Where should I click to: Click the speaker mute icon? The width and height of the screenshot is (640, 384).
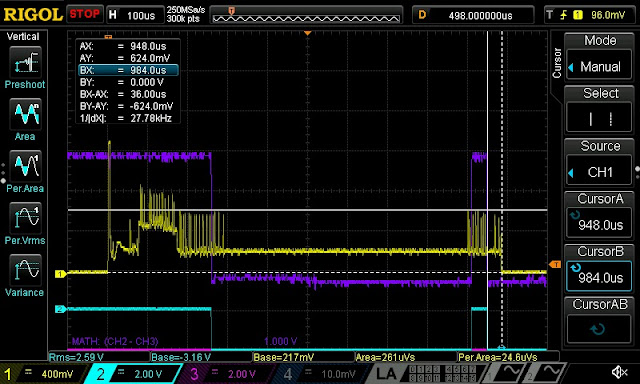coord(620,372)
